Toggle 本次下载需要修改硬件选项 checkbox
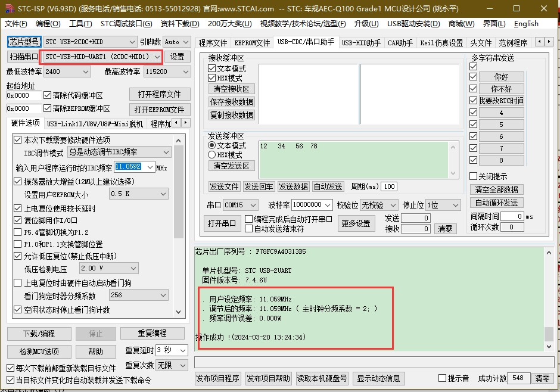Viewport: 560px width, 392px height. tap(17, 139)
